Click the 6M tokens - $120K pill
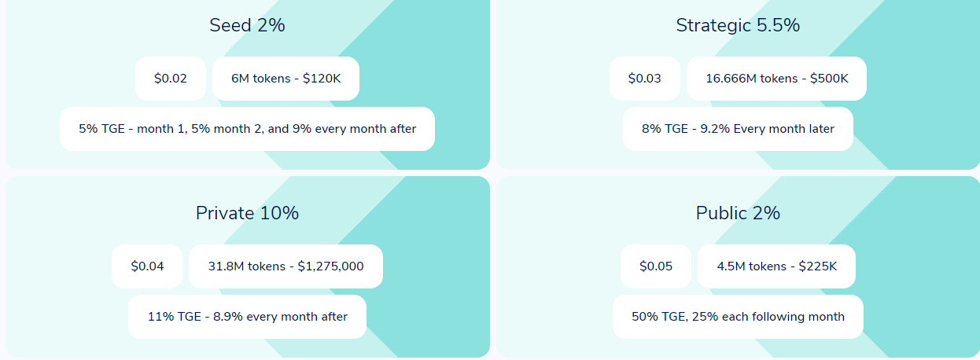Image resolution: width=980 pixels, height=360 pixels. coord(286,79)
